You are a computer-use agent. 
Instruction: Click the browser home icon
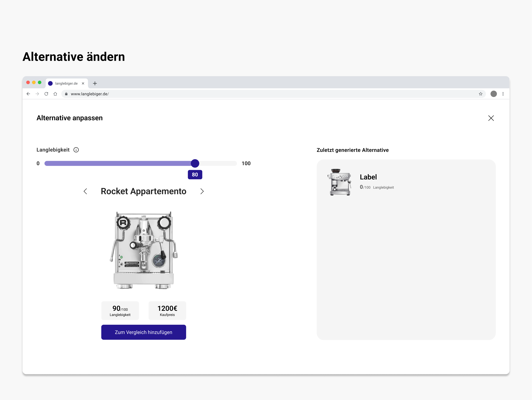click(x=55, y=94)
